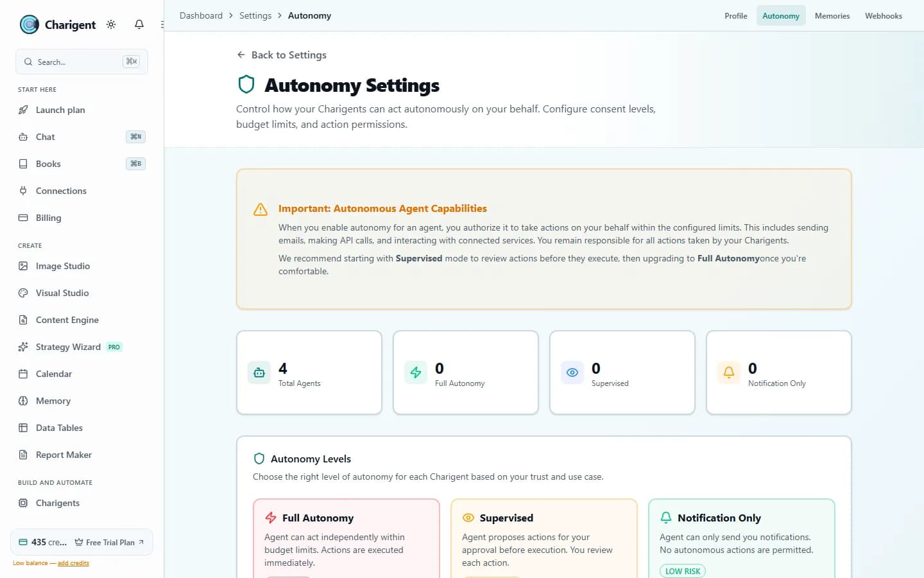Click the warning triangle icon in the alert
This screenshot has height=578, width=924.
[x=261, y=209]
